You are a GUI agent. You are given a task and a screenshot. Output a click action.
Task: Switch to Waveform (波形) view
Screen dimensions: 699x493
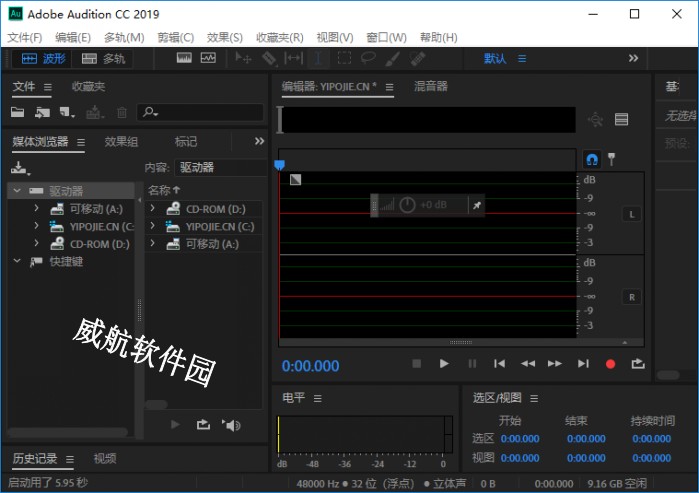pos(43,58)
